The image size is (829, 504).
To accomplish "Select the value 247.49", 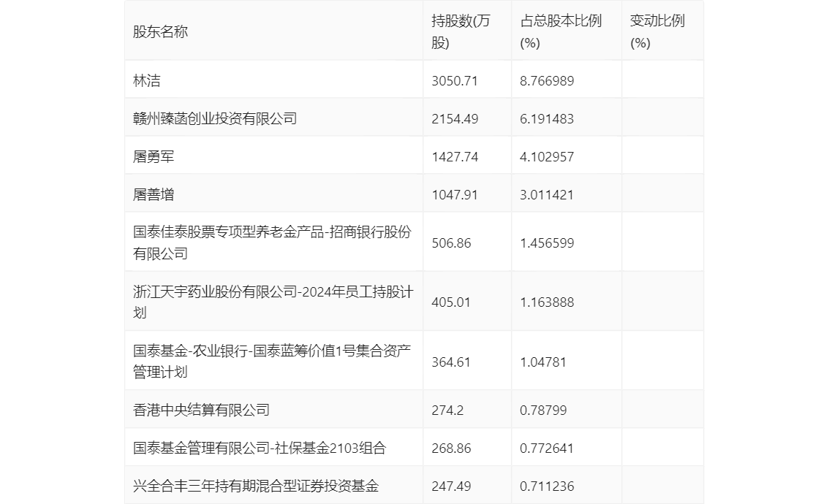I will 451,486.
